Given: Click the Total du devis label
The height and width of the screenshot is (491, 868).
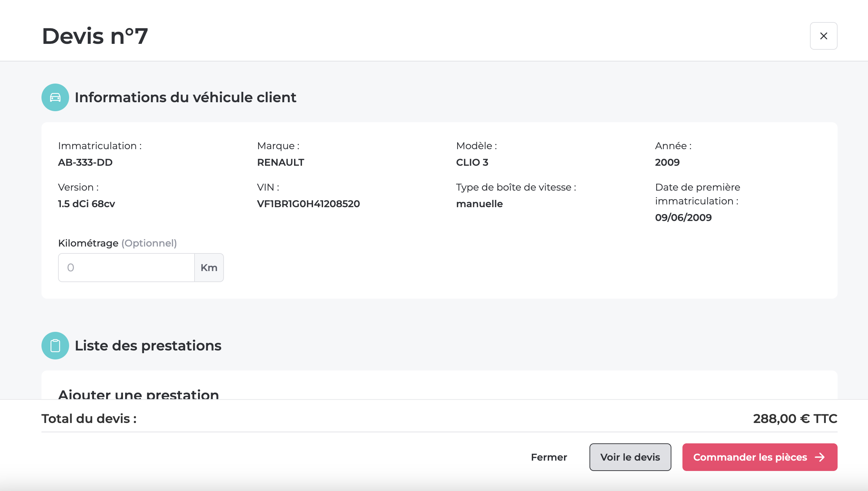Looking at the screenshot, I should point(89,418).
